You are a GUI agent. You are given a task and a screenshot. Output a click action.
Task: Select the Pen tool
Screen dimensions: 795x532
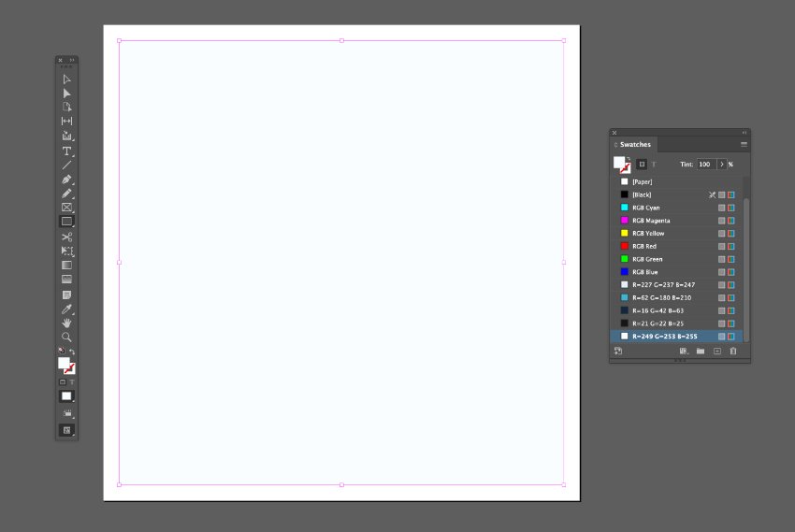tap(66, 180)
